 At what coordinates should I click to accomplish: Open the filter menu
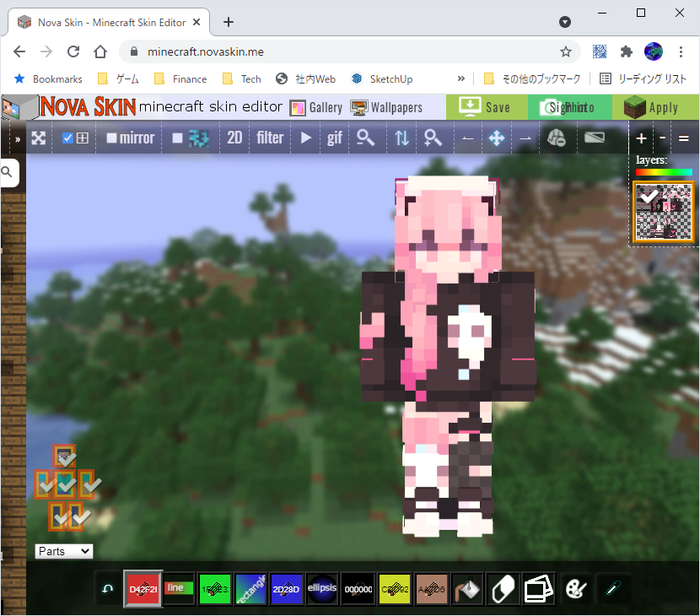click(270, 138)
